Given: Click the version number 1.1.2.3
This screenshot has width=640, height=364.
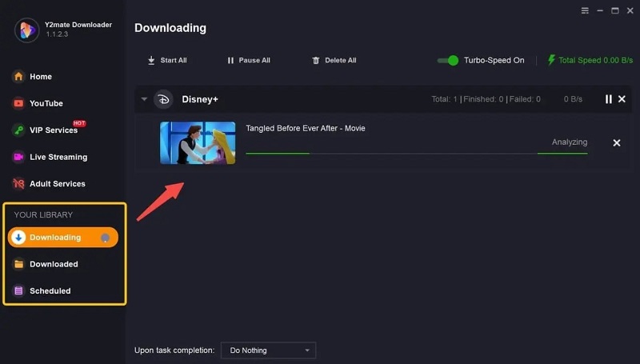Looking at the screenshot, I should [x=57, y=34].
